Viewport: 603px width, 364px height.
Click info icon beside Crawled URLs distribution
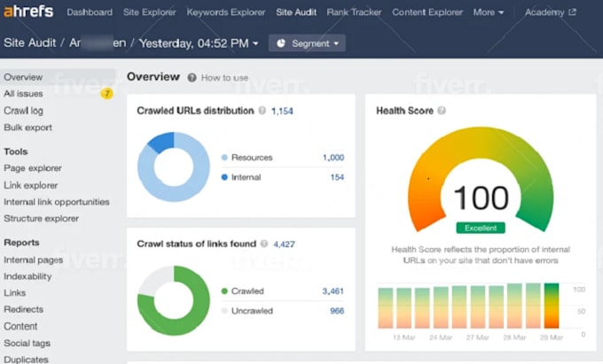(x=262, y=111)
